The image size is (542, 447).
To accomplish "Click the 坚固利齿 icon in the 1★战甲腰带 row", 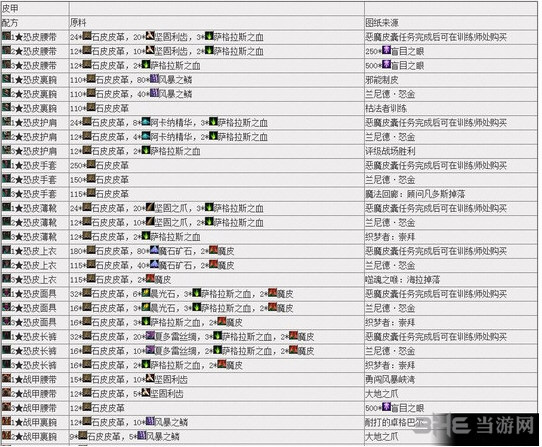I will 150,379.
